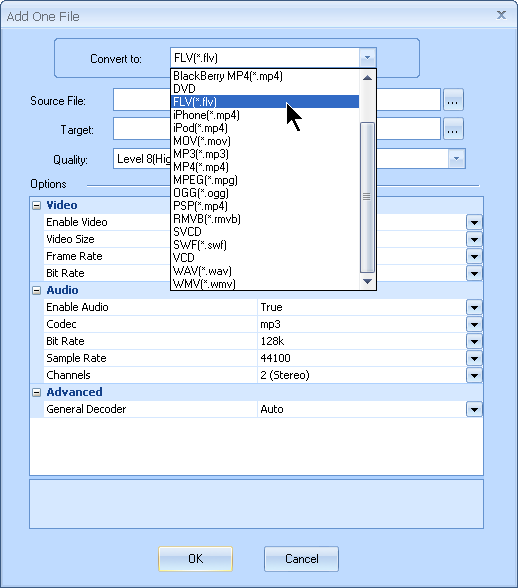Select the Enable Video property row
This screenshot has width=518, height=588.
pyautogui.click(x=106, y=222)
